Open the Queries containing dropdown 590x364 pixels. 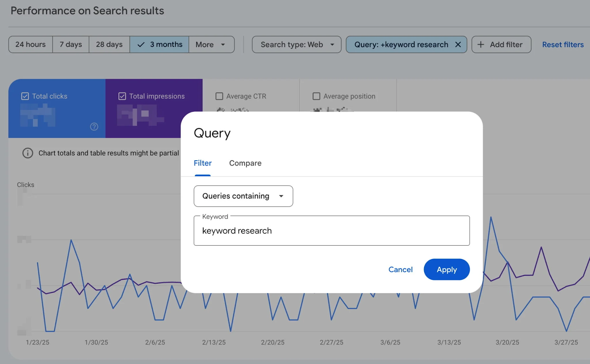coord(243,196)
